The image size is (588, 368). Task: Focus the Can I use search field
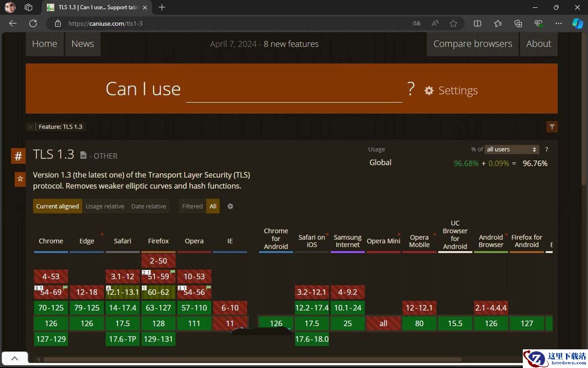pos(294,89)
